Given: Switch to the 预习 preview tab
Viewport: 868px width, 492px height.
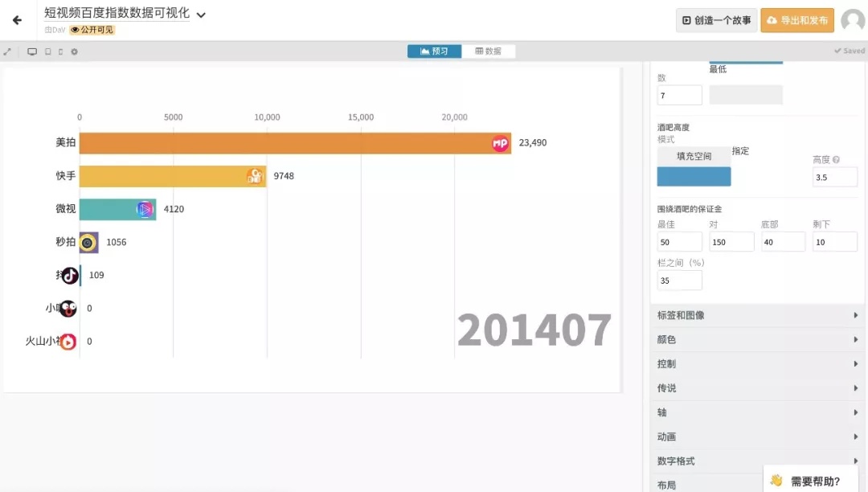Looking at the screenshot, I should point(434,51).
